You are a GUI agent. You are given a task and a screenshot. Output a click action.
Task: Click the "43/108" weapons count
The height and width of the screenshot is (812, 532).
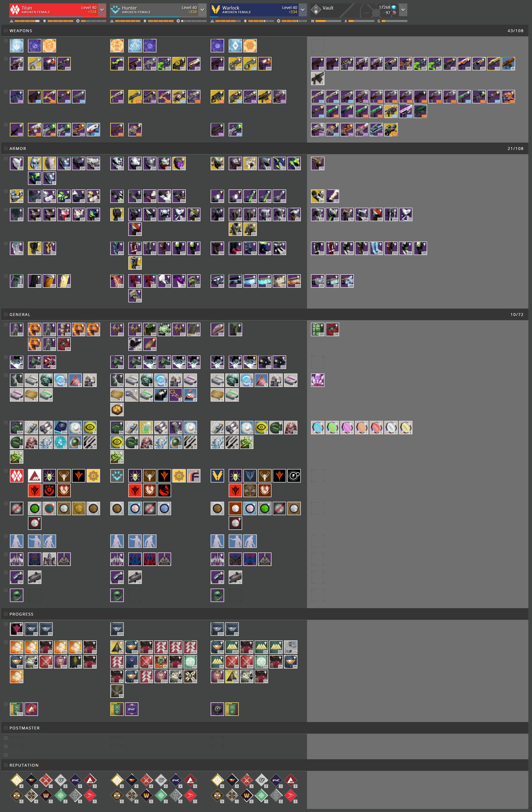point(515,31)
